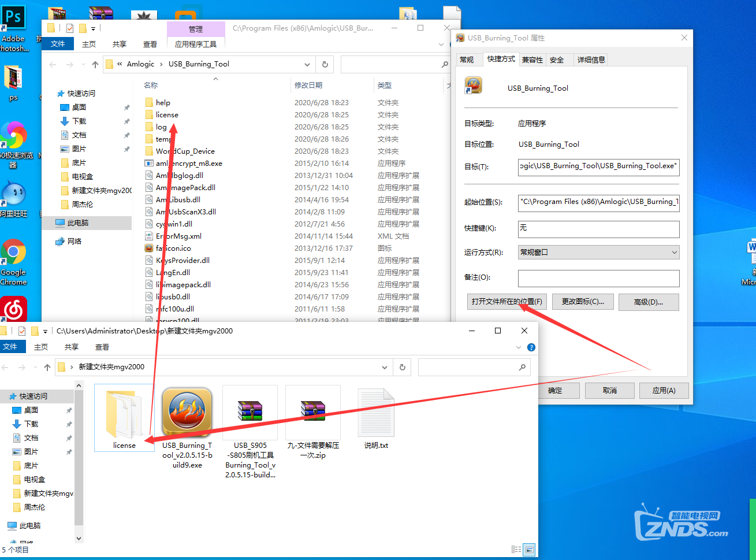Click the help icon in the mgv2000 window
This screenshot has height=560, width=756.
(531, 347)
